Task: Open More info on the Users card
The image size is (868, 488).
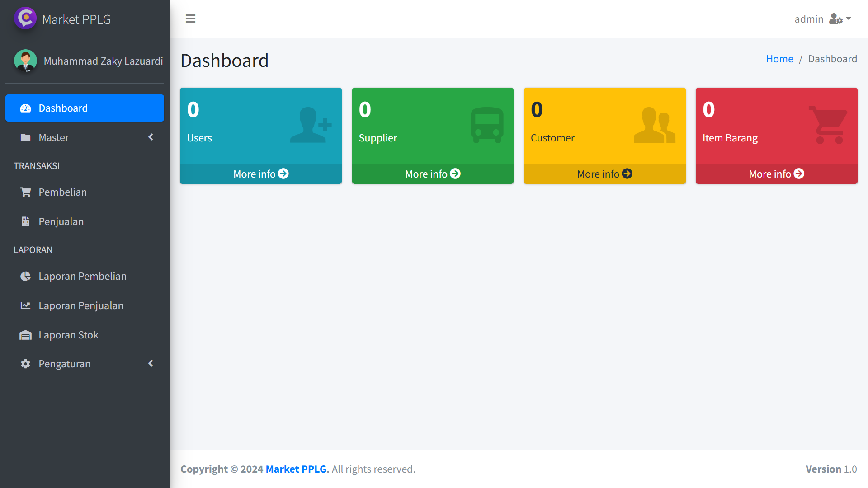Action: (x=260, y=174)
